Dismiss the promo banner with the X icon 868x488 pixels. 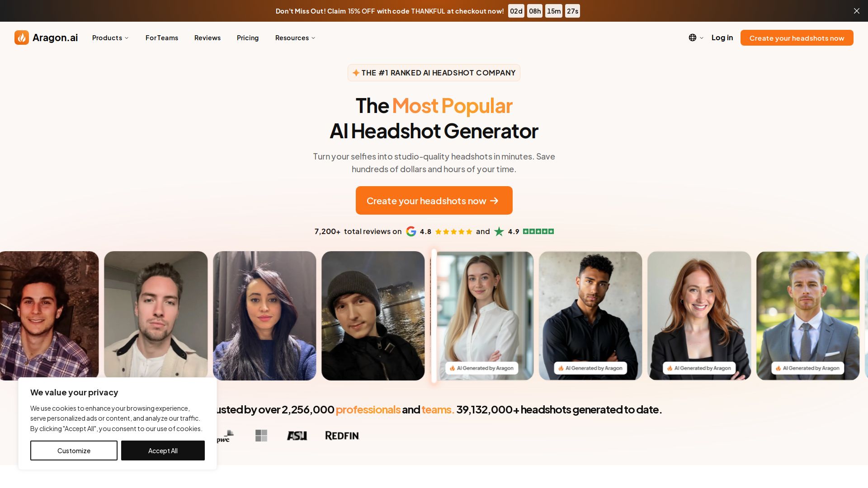point(856,11)
